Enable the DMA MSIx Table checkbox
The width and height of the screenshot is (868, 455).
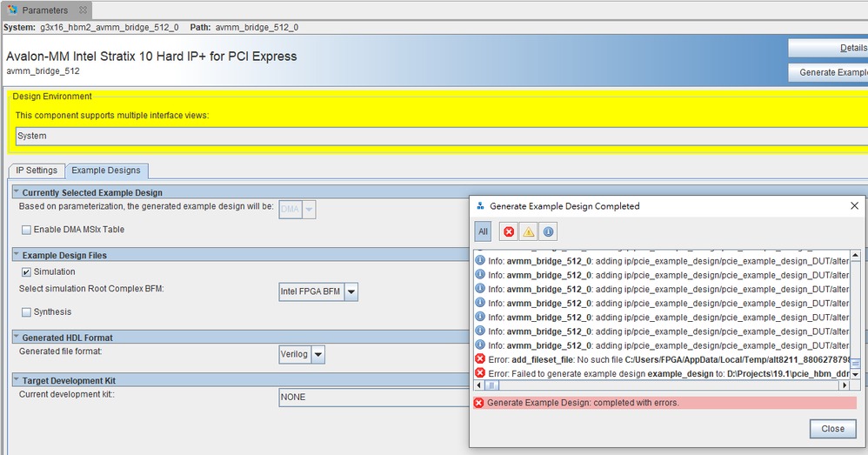click(x=26, y=230)
